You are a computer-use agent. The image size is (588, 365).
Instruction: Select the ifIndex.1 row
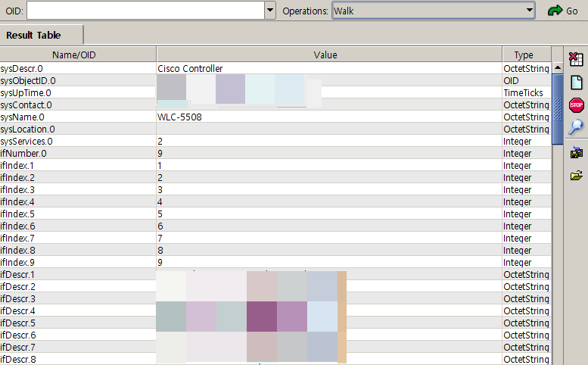(275, 165)
